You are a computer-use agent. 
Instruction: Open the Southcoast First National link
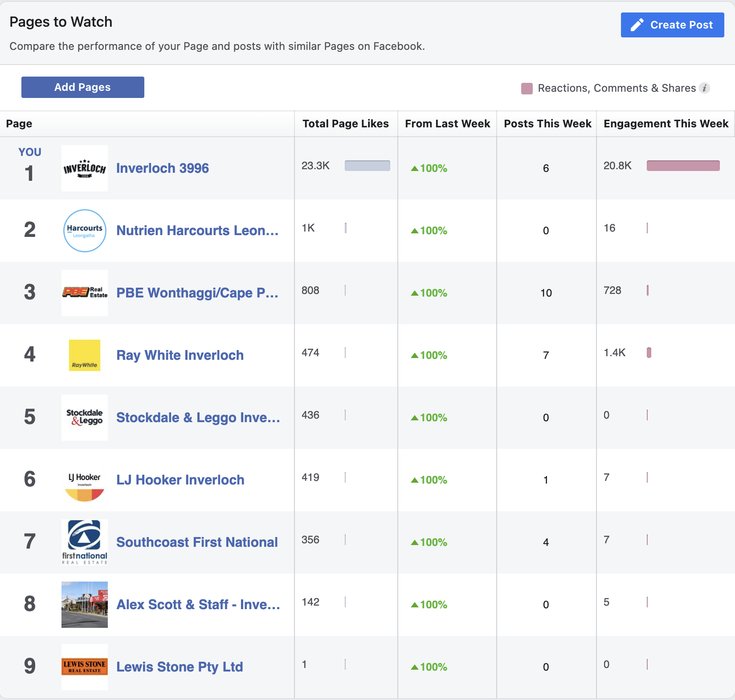coord(197,542)
